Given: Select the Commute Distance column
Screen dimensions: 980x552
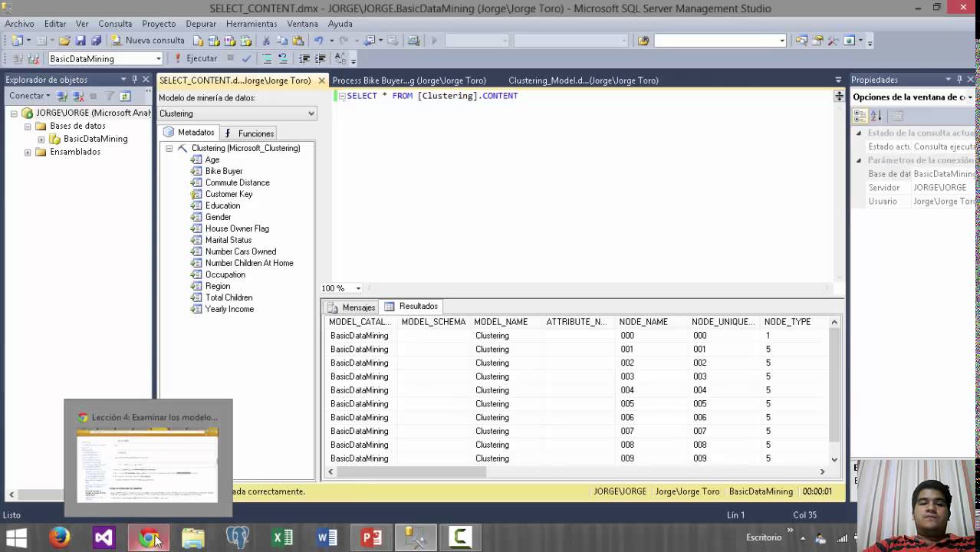Looking at the screenshot, I should click(x=237, y=182).
